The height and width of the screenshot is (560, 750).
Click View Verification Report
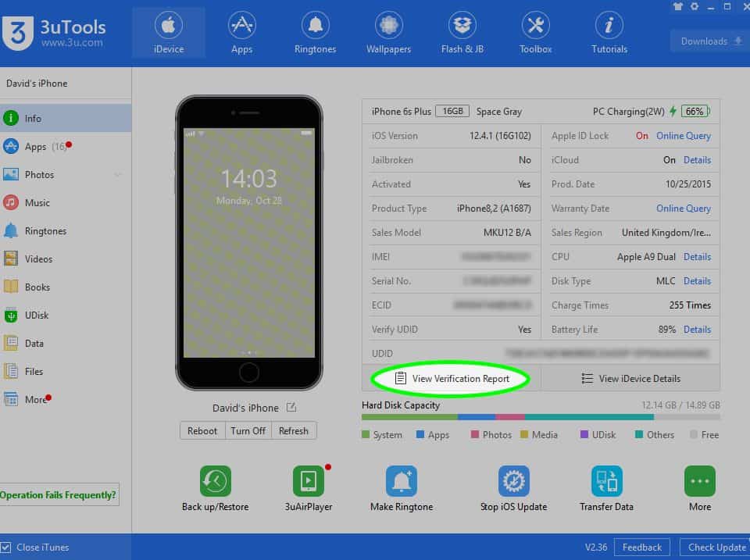452,378
